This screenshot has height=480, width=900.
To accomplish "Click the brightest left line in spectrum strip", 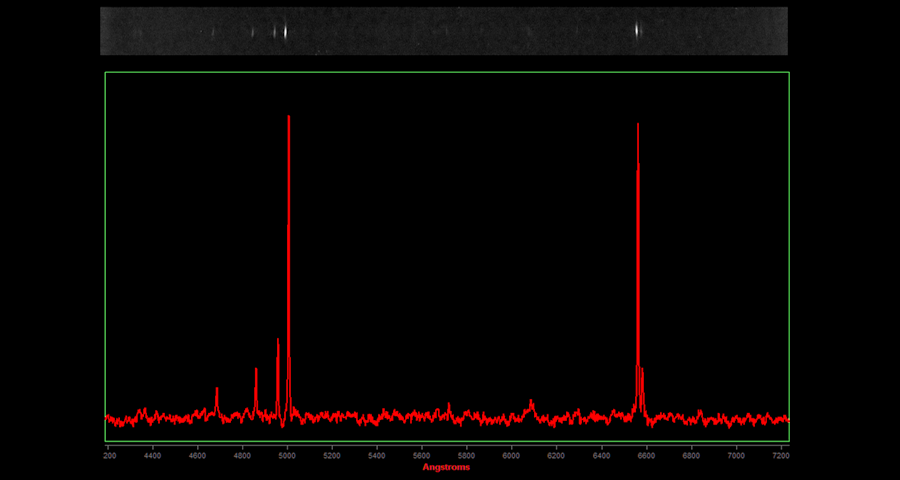I will pos(286,31).
